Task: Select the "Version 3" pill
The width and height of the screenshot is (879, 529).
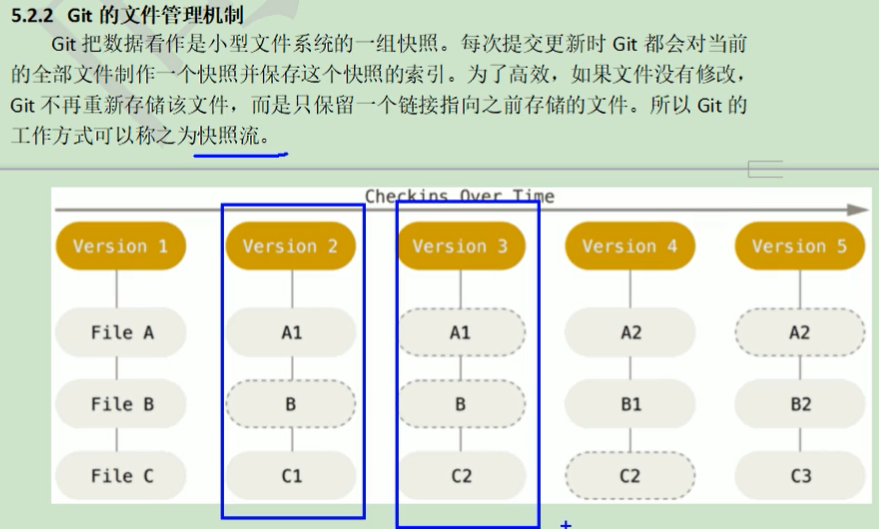Action: pyautogui.click(x=460, y=246)
